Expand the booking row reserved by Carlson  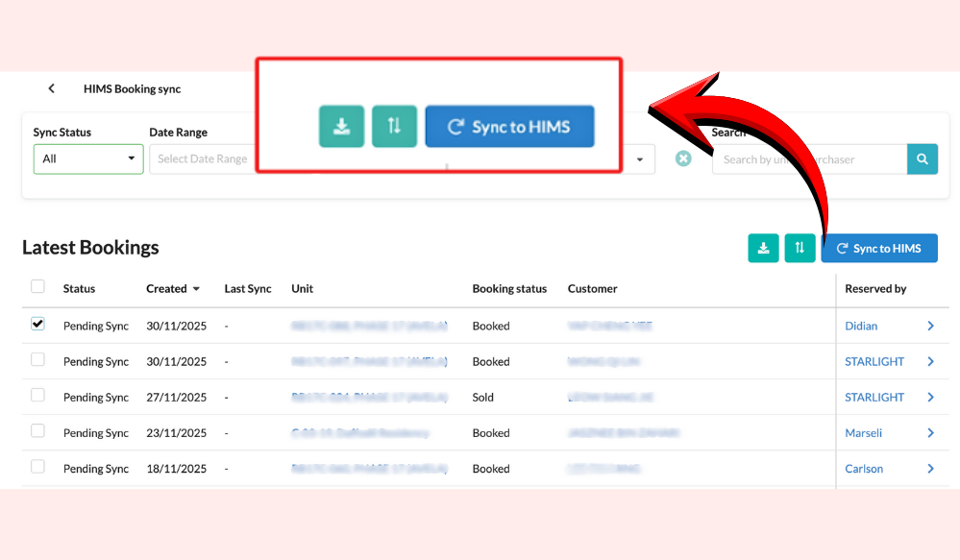pyautogui.click(x=864, y=468)
